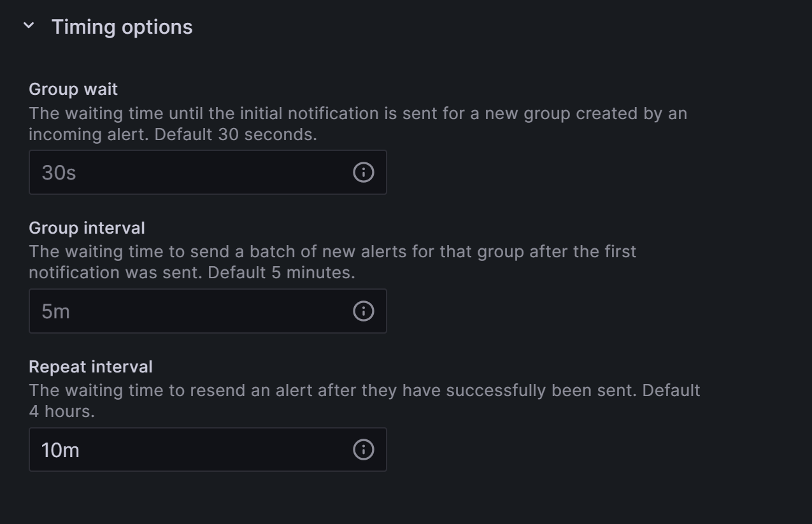Click the 'resend an alert' description line
812x524 pixels.
click(x=364, y=390)
